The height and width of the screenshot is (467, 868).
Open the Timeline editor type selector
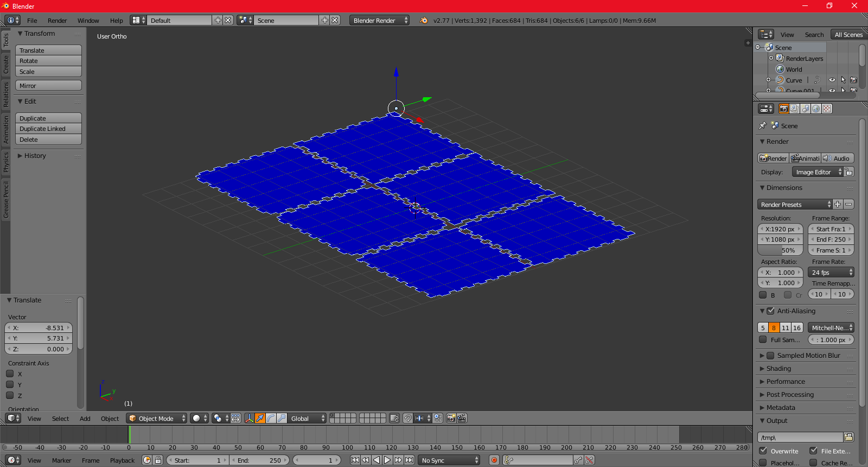click(x=13, y=460)
